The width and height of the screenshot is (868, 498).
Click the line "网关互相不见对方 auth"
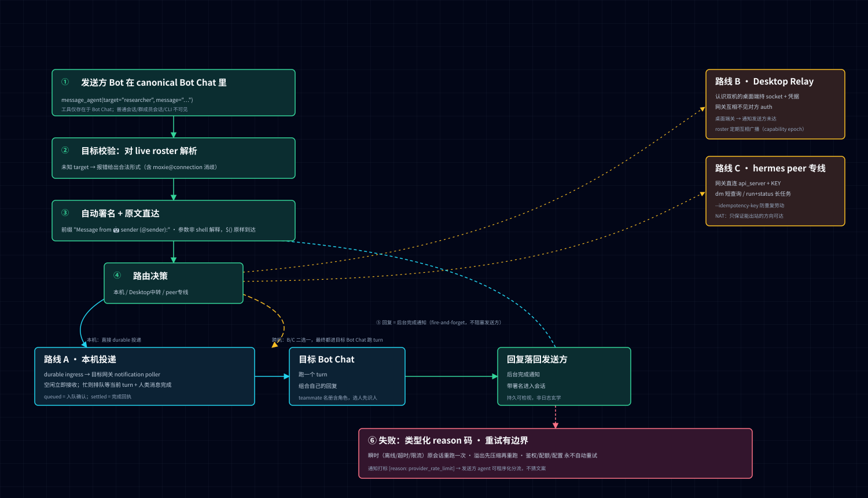point(744,107)
